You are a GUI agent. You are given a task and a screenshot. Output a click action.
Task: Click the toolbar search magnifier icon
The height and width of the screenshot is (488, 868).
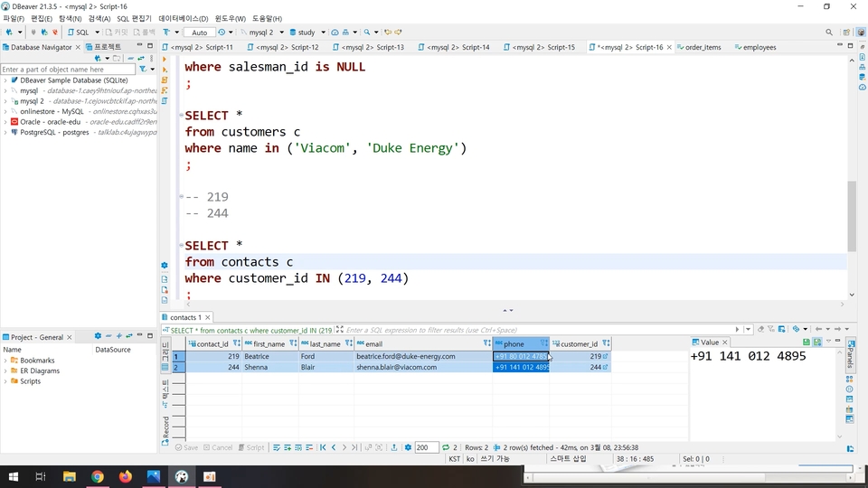coord(367,33)
